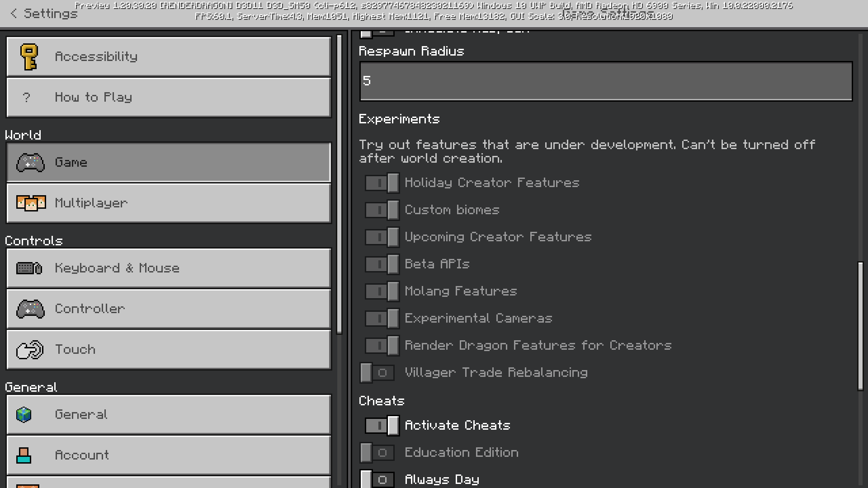The width and height of the screenshot is (868, 488).
Task: Toggle the Activate Cheats switch
Action: pyautogui.click(x=382, y=426)
